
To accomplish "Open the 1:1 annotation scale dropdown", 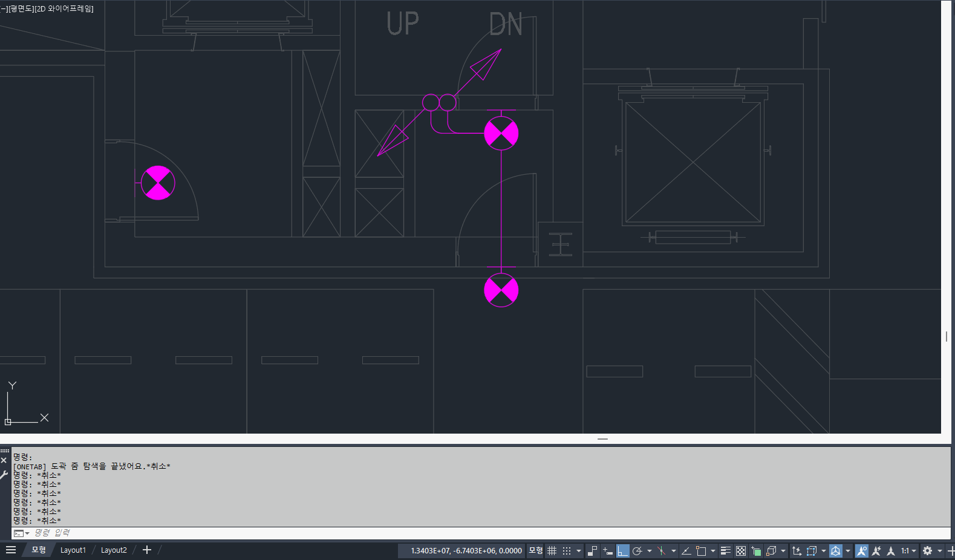I will pyautogui.click(x=909, y=550).
